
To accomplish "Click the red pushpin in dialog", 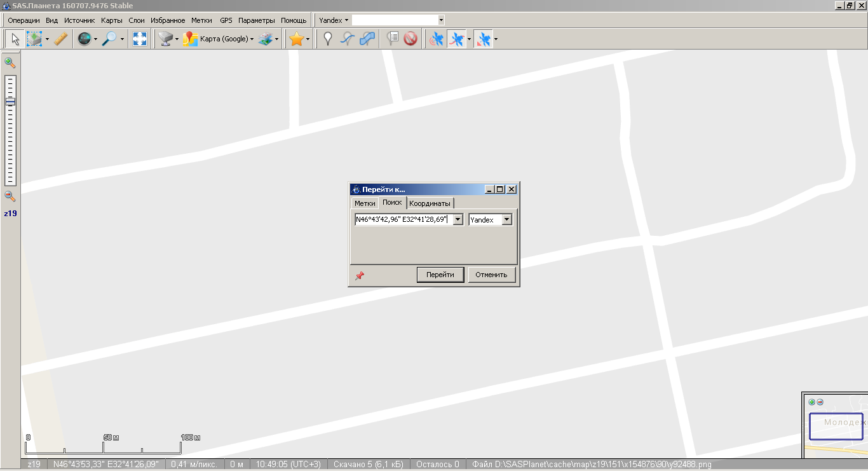I will 360,275.
